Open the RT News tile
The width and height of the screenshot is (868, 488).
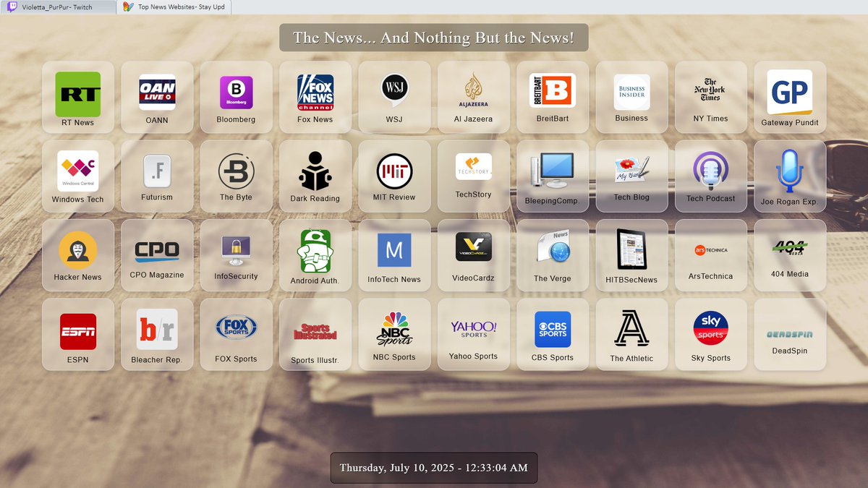[78, 97]
